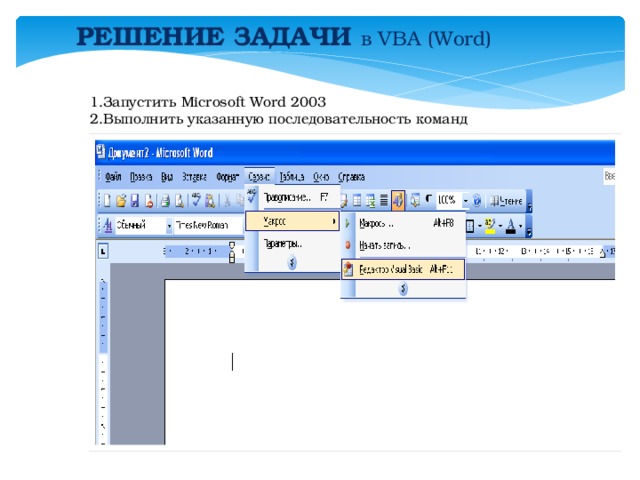Screen dimensions: 640x480
Task: Open the Обычный style dropdown arrow
Action: point(169,225)
